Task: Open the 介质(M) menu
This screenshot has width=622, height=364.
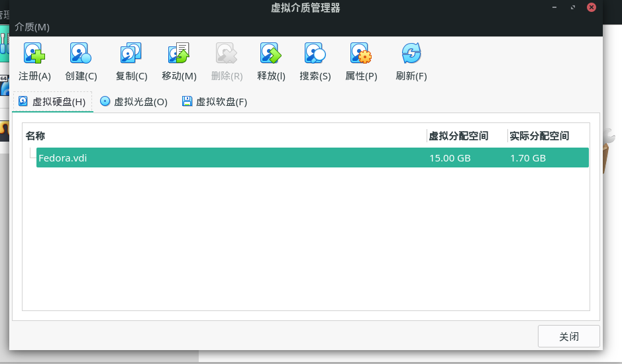Action: pyautogui.click(x=32, y=27)
